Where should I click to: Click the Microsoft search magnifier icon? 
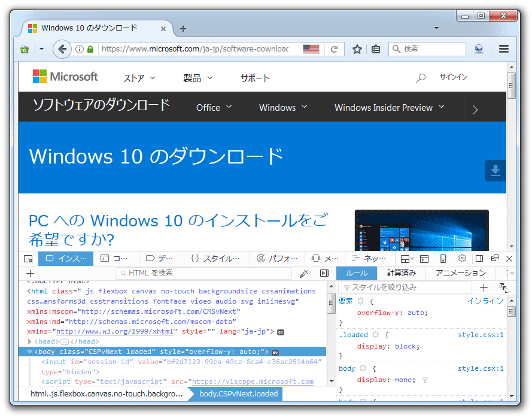421,78
